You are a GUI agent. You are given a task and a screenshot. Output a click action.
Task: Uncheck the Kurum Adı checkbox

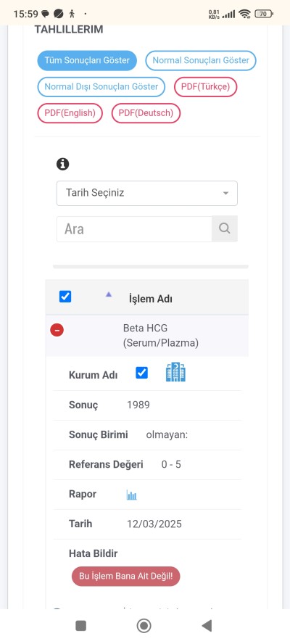[x=141, y=373]
